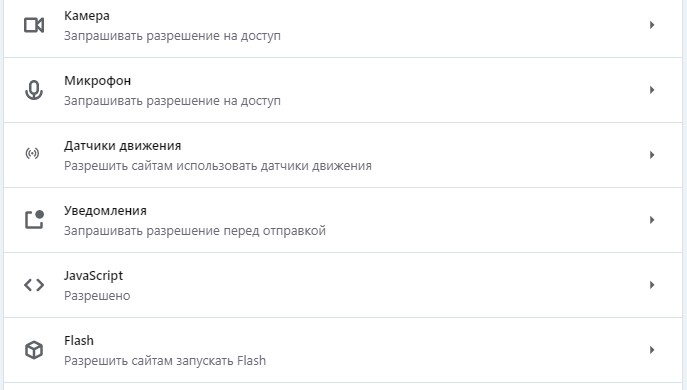Click the Микрофон microphone icon
The image size is (687, 390).
[x=34, y=90]
